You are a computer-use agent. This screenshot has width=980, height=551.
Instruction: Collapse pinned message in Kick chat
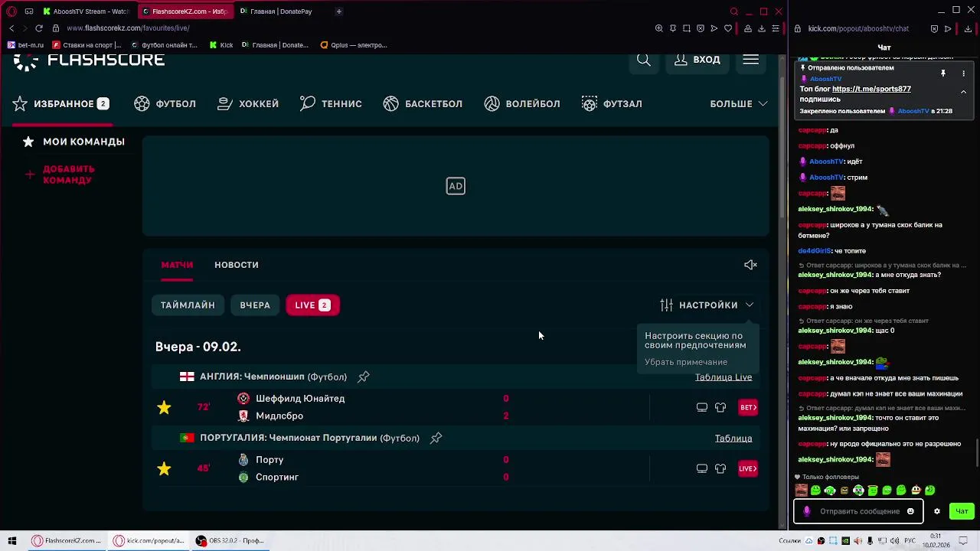[963, 91]
